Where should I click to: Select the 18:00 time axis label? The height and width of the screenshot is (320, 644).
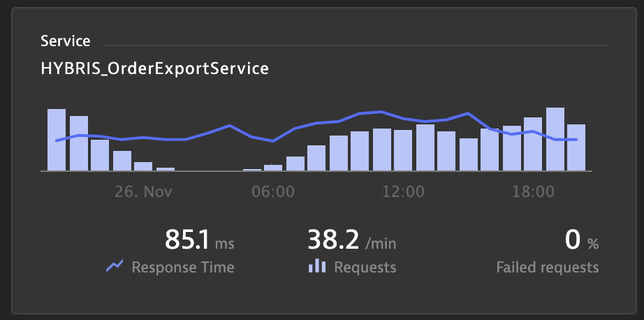click(x=534, y=191)
